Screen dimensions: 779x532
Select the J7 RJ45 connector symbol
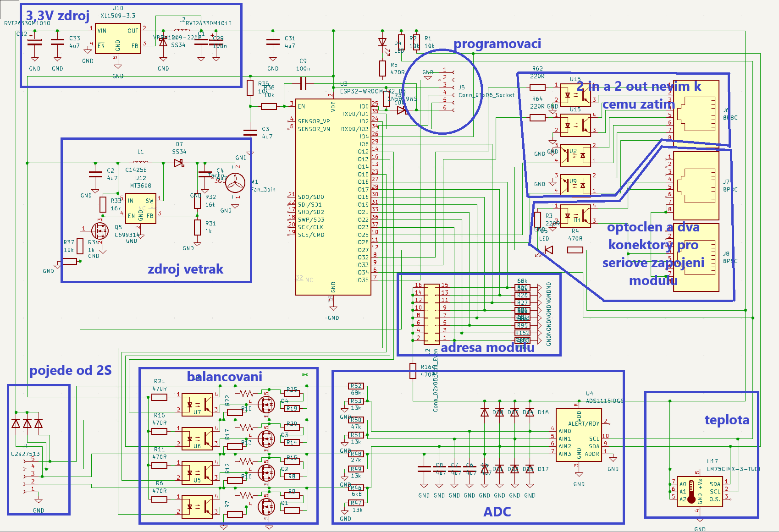pyautogui.click(x=696, y=185)
